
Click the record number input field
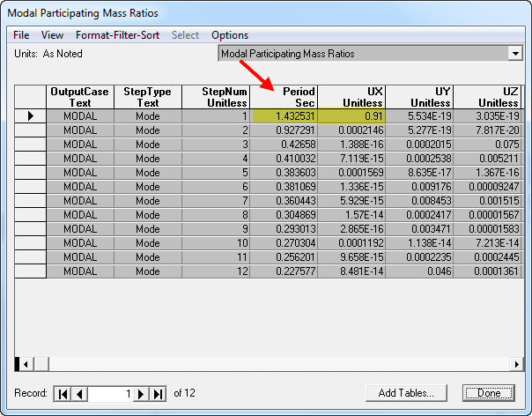111,394
